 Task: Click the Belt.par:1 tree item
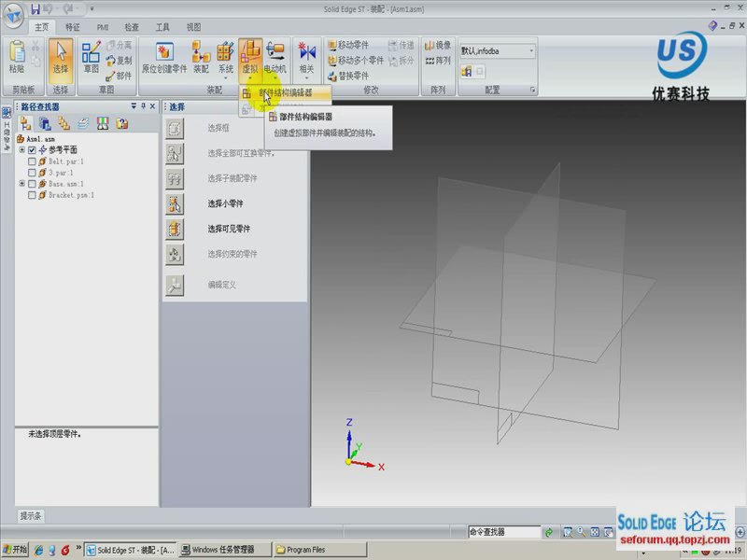[x=62, y=161]
